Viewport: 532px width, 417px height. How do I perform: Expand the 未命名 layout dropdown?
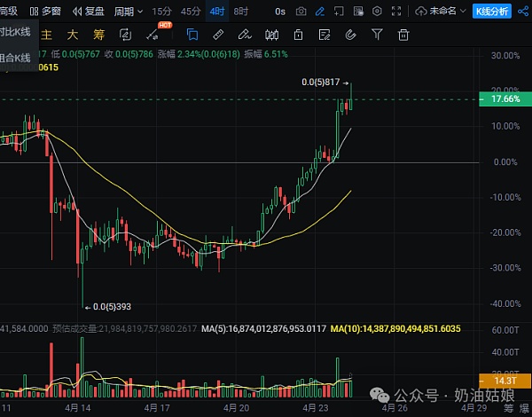pyautogui.click(x=446, y=12)
